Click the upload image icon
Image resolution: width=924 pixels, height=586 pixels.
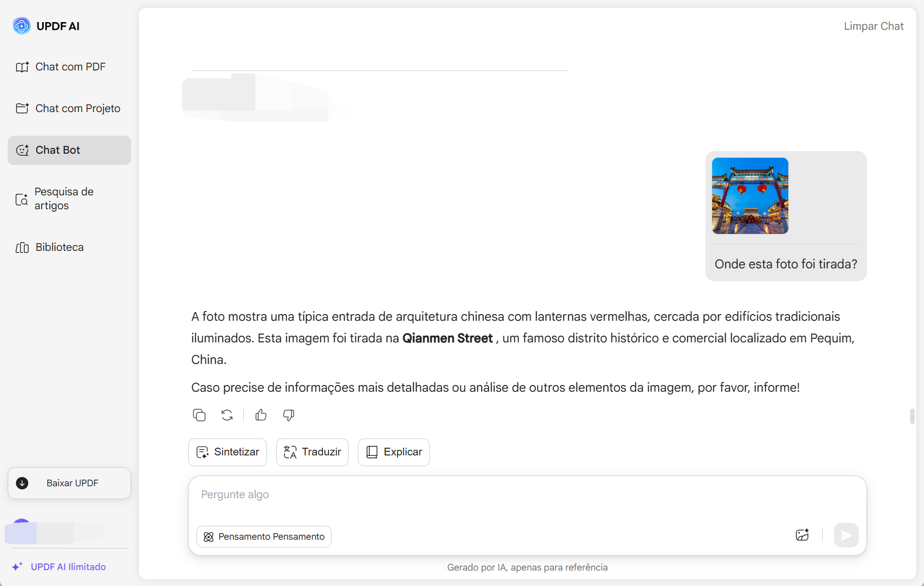[802, 535]
